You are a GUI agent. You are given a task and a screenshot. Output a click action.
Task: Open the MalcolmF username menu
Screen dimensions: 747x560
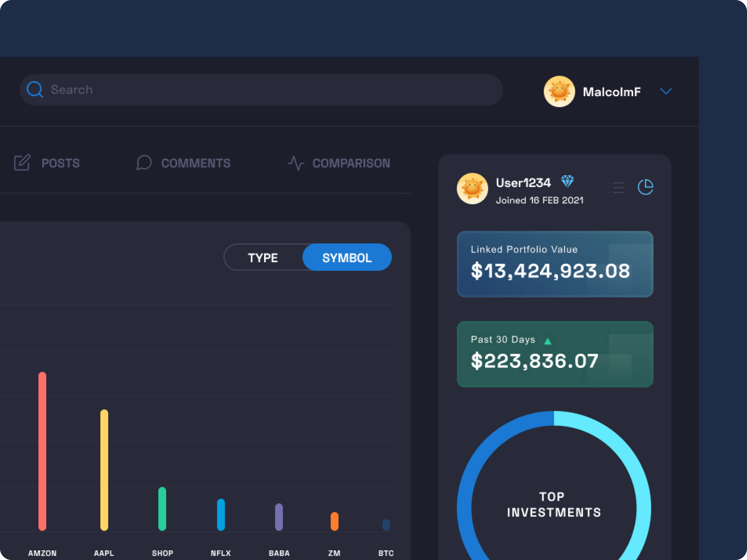coord(612,92)
